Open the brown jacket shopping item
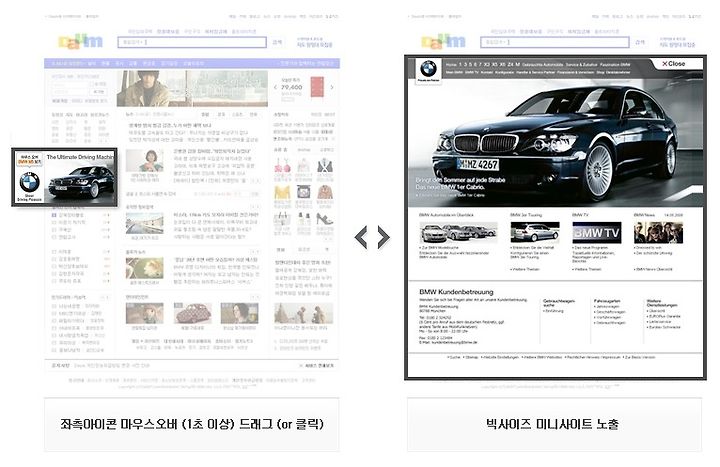The width and height of the screenshot is (720, 467). (x=325, y=192)
